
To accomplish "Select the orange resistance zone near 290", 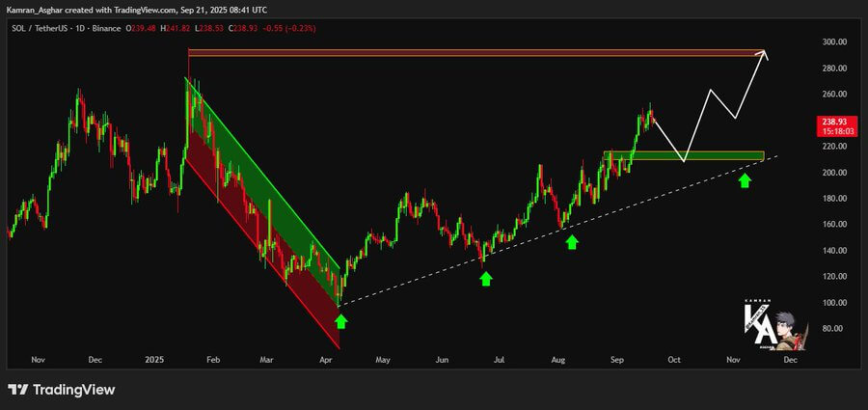I will tap(477, 53).
